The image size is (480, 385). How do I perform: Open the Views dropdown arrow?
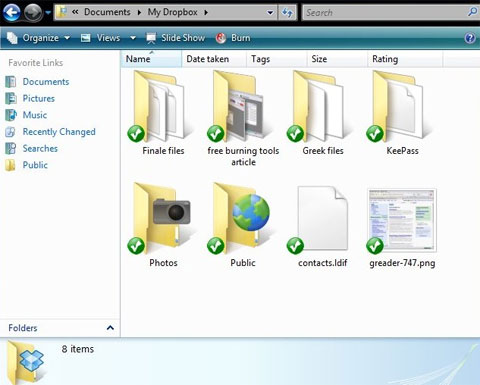(133, 38)
